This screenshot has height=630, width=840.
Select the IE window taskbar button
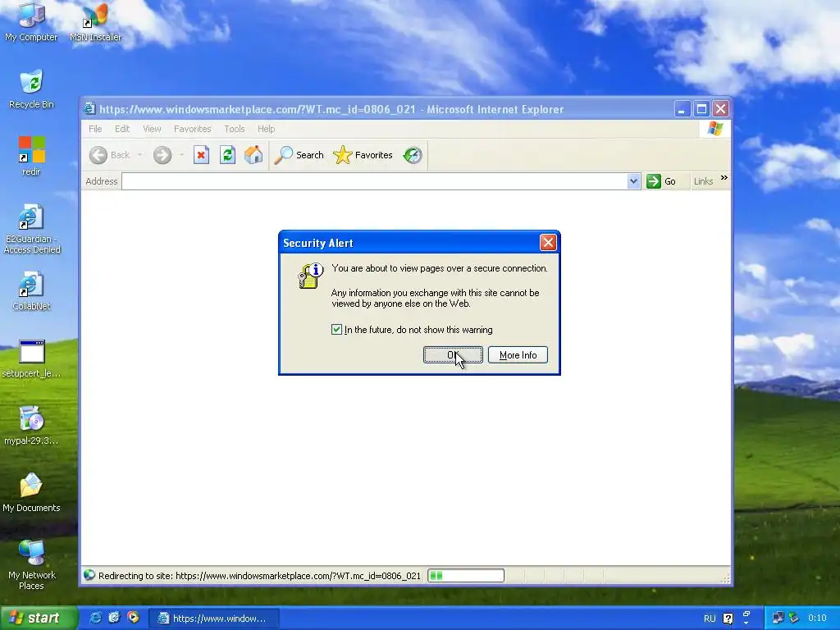pos(213,619)
